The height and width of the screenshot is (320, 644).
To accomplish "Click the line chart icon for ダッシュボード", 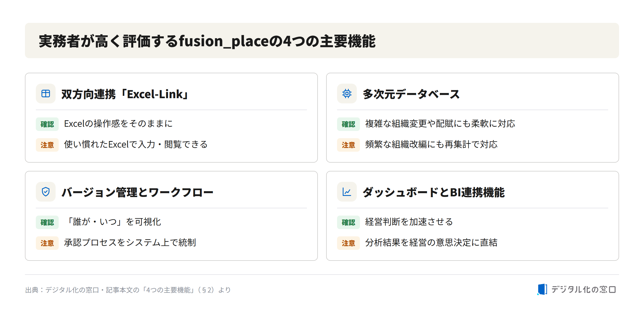I will coord(347,192).
